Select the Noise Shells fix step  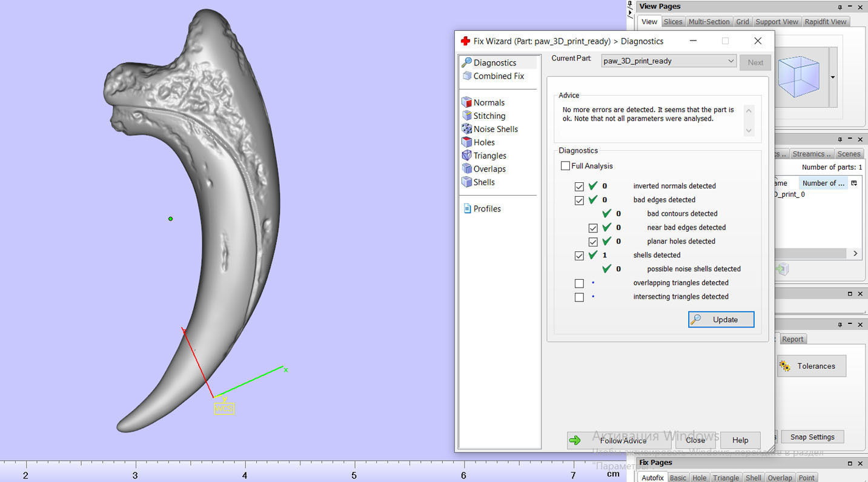489,129
